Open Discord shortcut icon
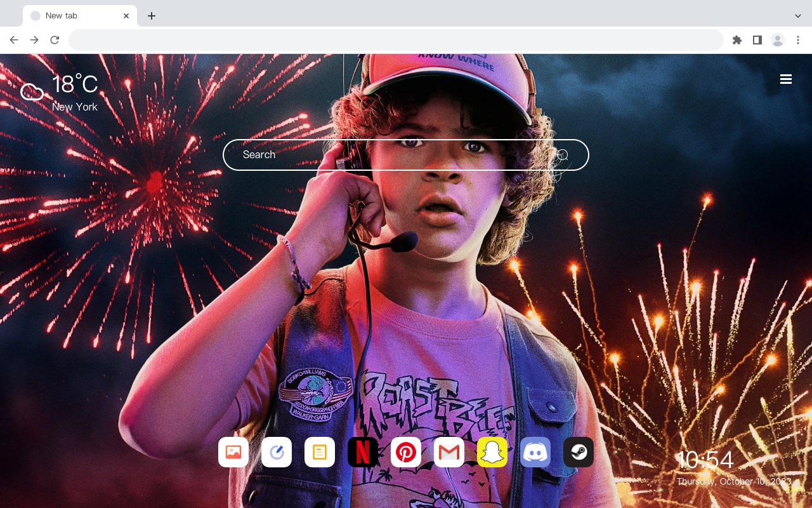Screen dimensions: 812x508 [535, 452]
